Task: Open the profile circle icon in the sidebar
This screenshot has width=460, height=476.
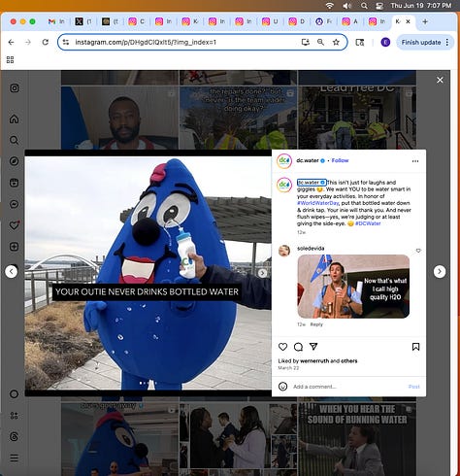Action: (14, 394)
